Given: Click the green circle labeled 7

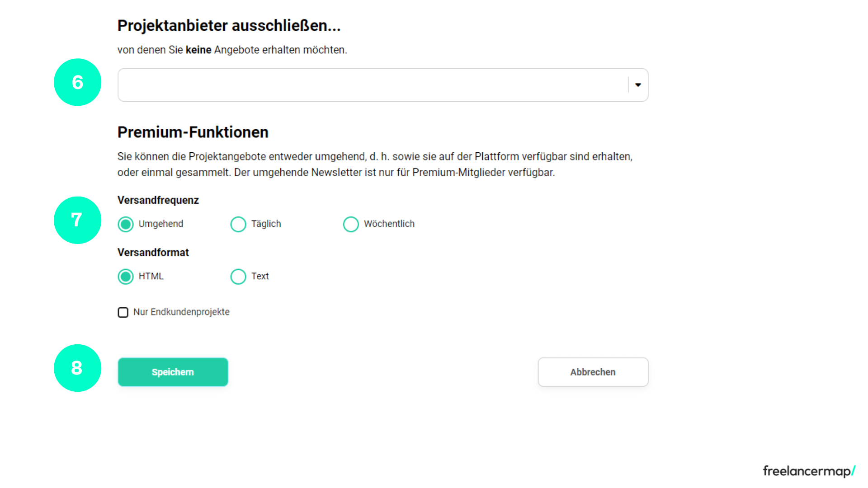Looking at the screenshot, I should point(77,220).
